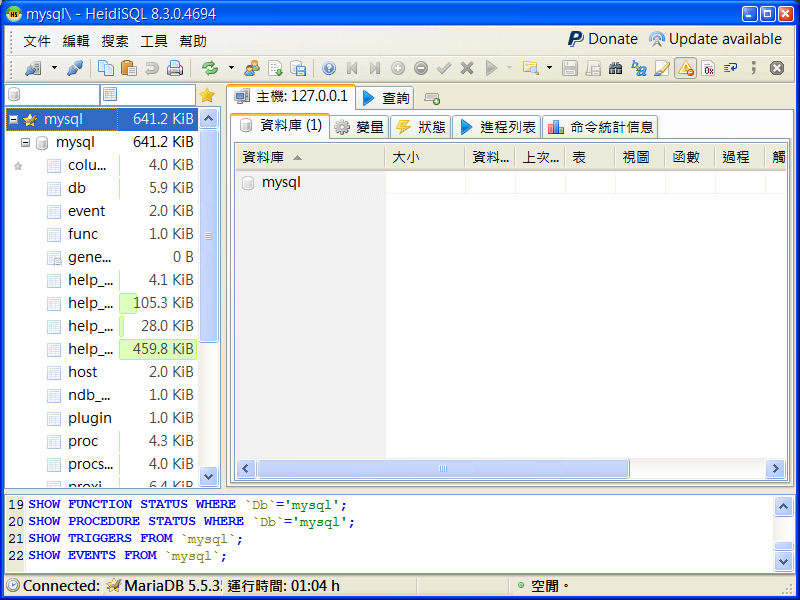Screen dimensions: 800x600
Task: Switch to the 狀態 tab
Action: coord(421,127)
